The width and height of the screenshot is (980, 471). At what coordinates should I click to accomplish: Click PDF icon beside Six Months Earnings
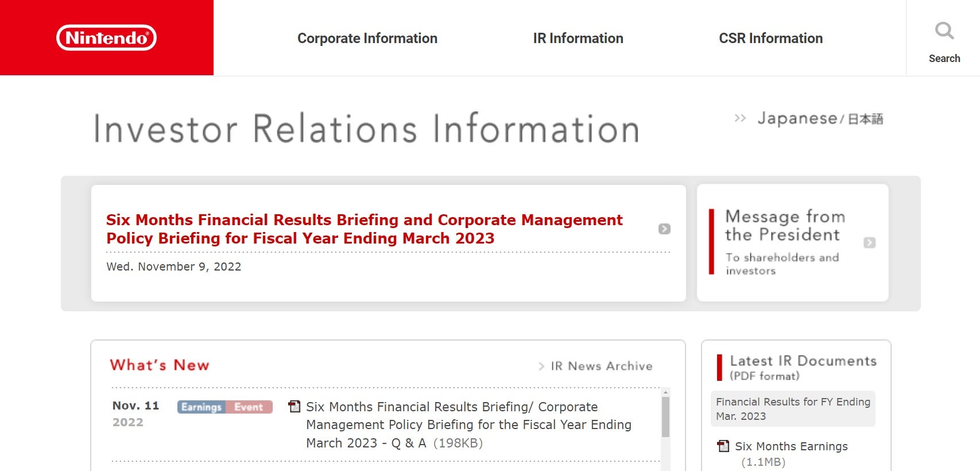(723, 446)
